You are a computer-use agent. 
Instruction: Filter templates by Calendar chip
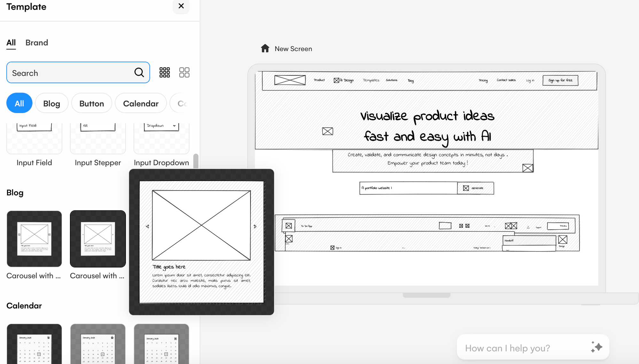tap(141, 103)
